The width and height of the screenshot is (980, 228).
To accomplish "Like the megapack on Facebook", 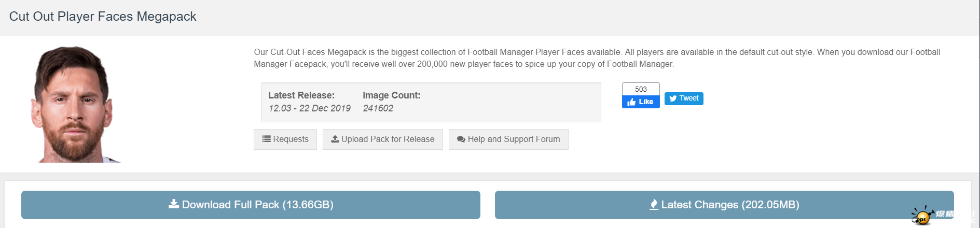I will (x=641, y=102).
